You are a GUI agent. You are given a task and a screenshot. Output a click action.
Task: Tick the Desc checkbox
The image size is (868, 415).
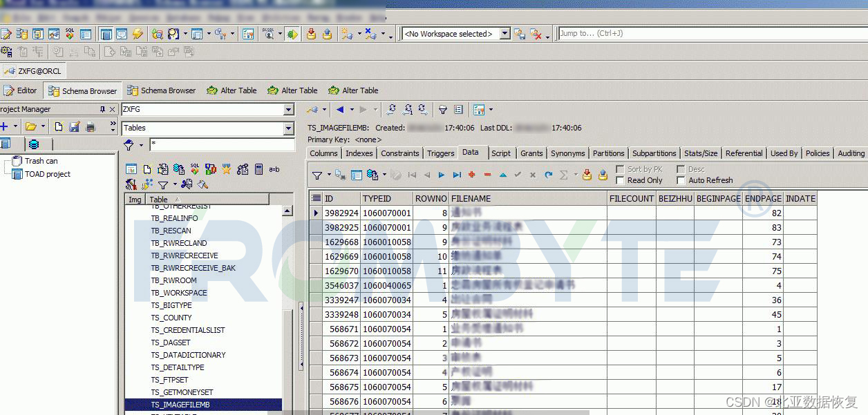pos(681,169)
